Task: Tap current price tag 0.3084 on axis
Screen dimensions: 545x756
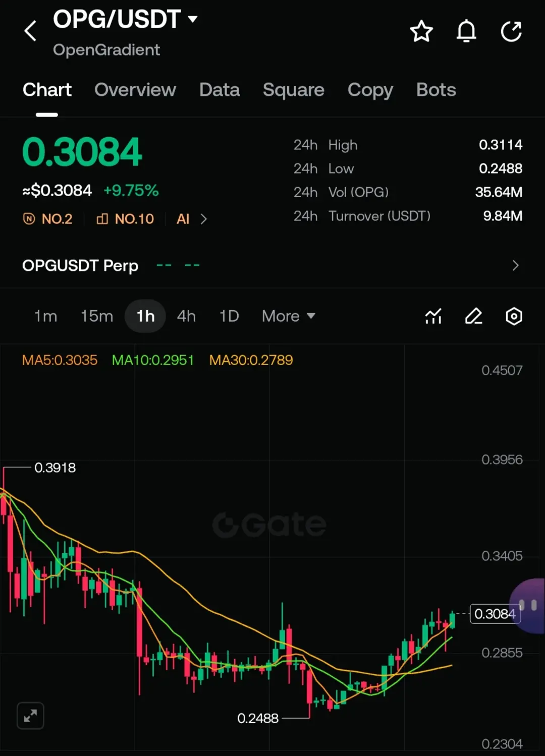Action: pos(495,614)
